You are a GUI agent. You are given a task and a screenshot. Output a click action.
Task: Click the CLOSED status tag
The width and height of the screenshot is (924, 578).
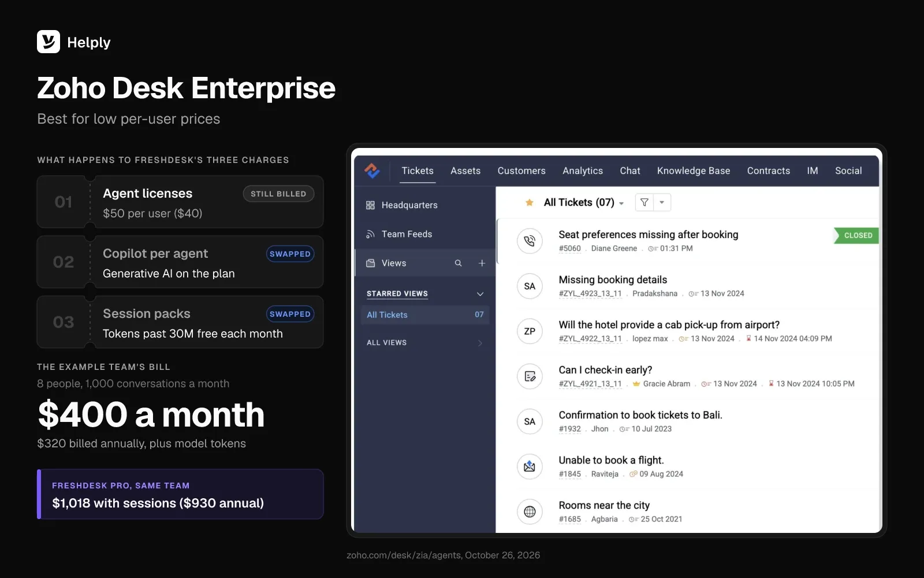tap(857, 235)
